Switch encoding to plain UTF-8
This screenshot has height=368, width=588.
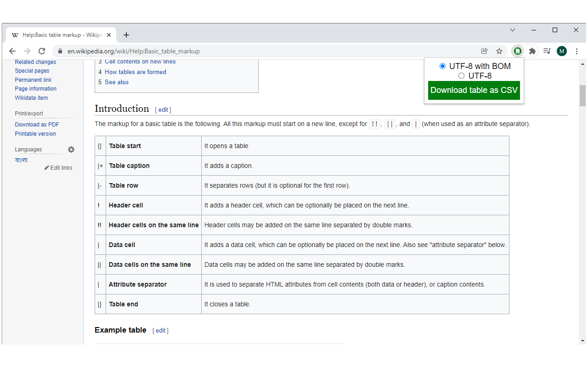[x=461, y=75]
